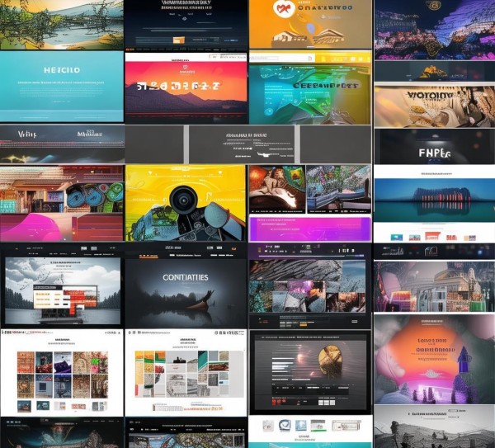Open the dark CONITIATIIES lake design thumbnail
The image size is (495, 448).
pos(186,286)
